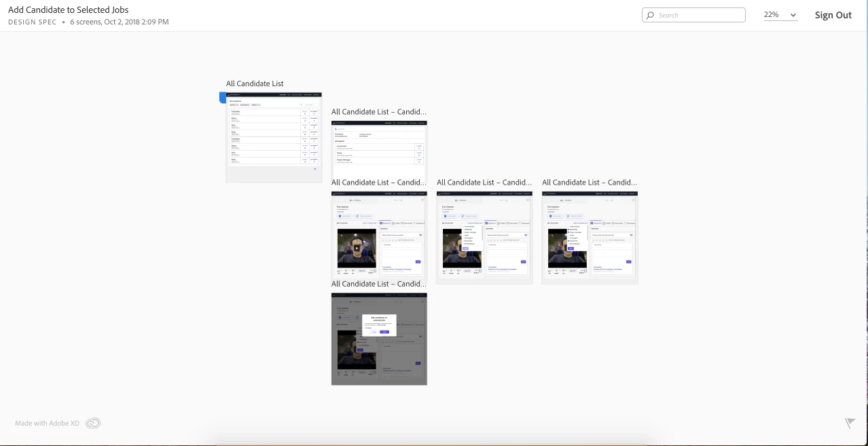This screenshot has height=446, width=868.
Task: Click the blue home marker on All Candidate List
Action: (222, 98)
